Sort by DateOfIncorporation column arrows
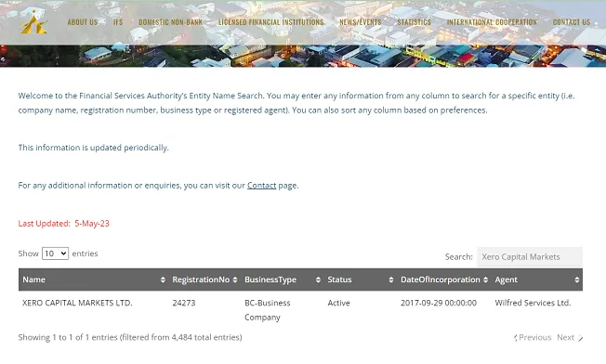This screenshot has height=364, width=606. [x=486, y=279]
